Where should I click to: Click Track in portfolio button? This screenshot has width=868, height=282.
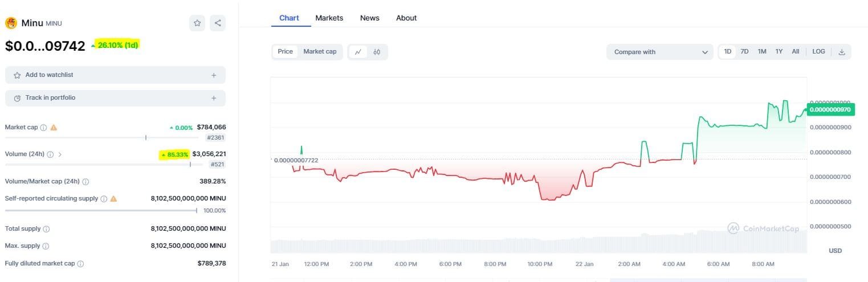click(115, 98)
